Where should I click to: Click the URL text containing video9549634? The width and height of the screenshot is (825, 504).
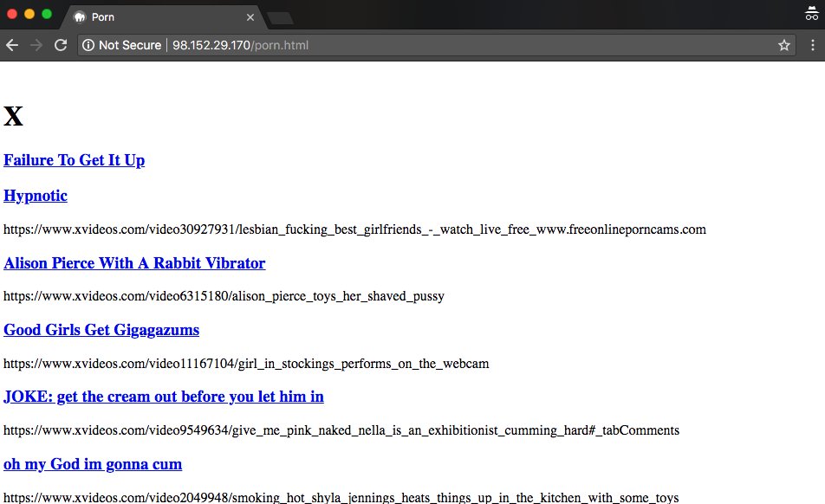pyautogui.click(x=341, y=430)
